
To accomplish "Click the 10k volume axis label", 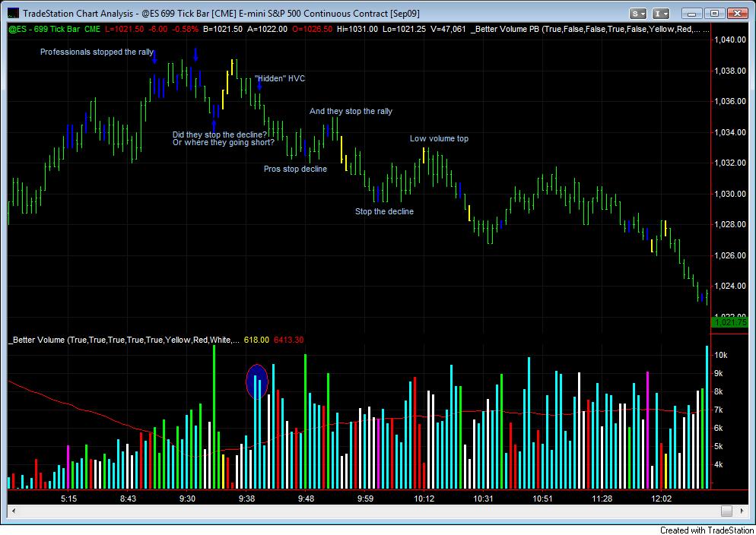I will 721,355.
